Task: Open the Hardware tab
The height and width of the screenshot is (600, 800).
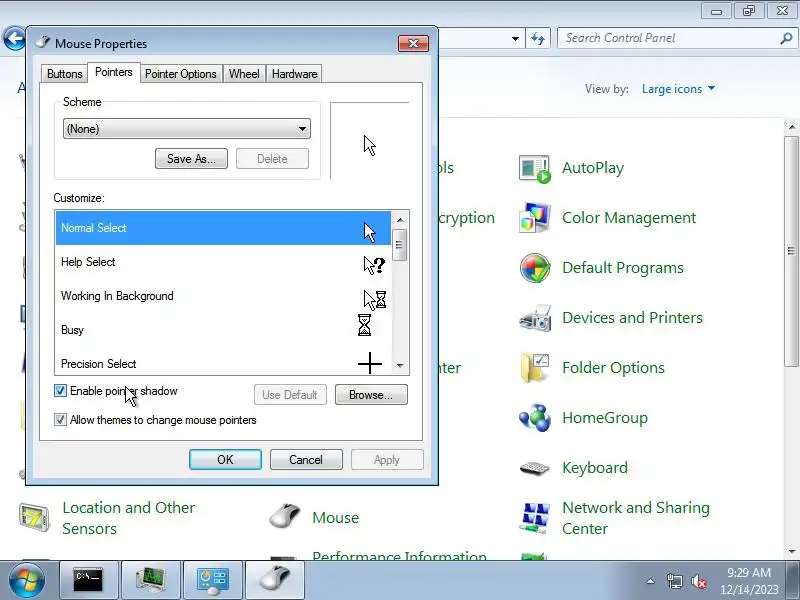Action: point(294,74)
